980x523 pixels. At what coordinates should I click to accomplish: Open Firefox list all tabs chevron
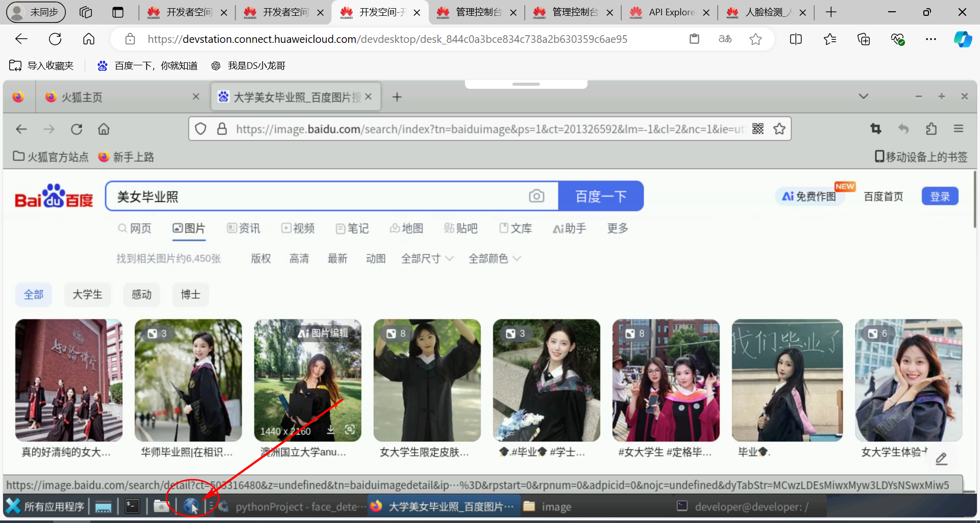[864, 96]
